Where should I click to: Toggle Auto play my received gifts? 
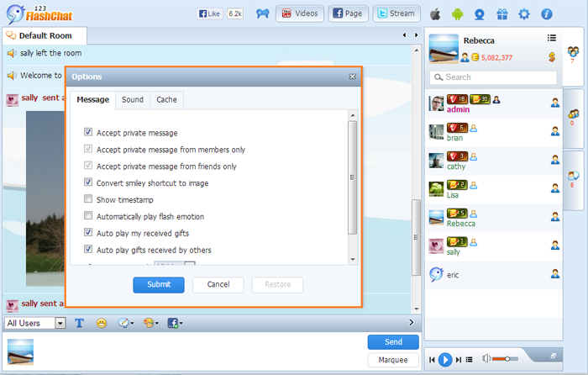point(88,233)
